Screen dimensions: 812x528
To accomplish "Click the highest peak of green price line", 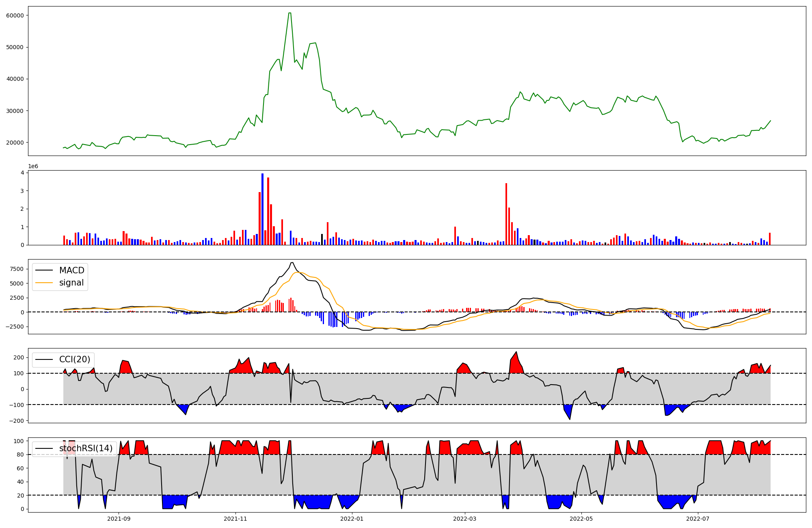I will [x=289, y=13].
